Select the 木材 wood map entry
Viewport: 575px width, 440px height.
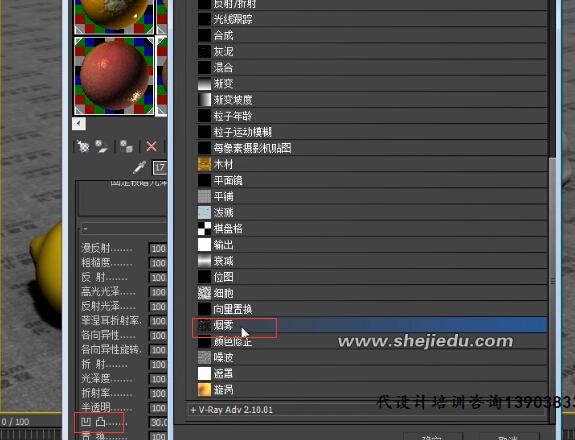click(x=372, y=164)
